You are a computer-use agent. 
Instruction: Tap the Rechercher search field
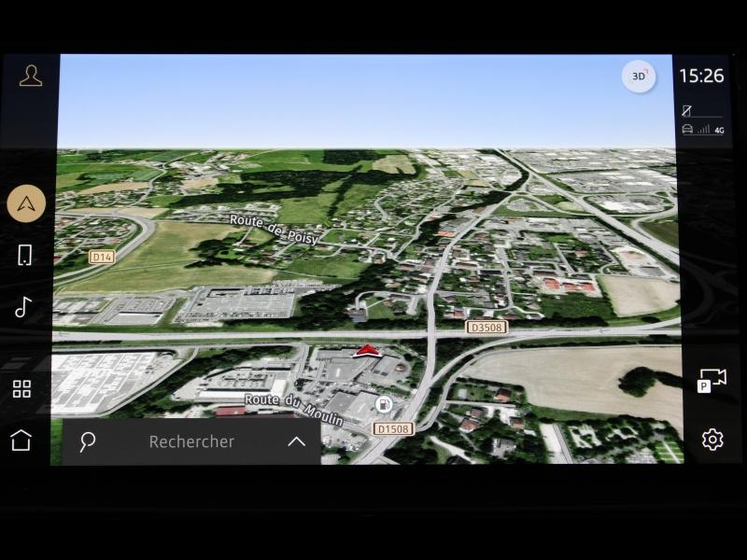click(x=191, y=441)
